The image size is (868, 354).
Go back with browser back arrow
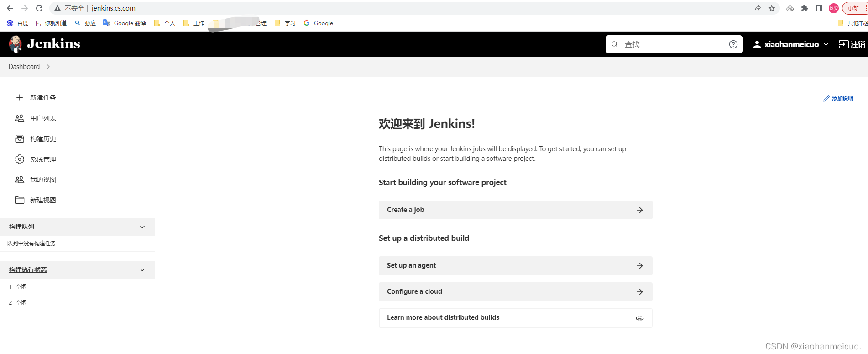10,8
